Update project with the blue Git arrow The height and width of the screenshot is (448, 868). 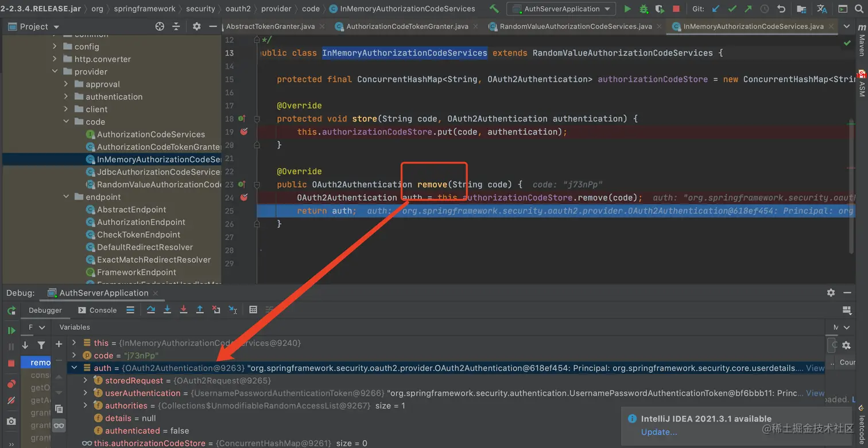716,9
